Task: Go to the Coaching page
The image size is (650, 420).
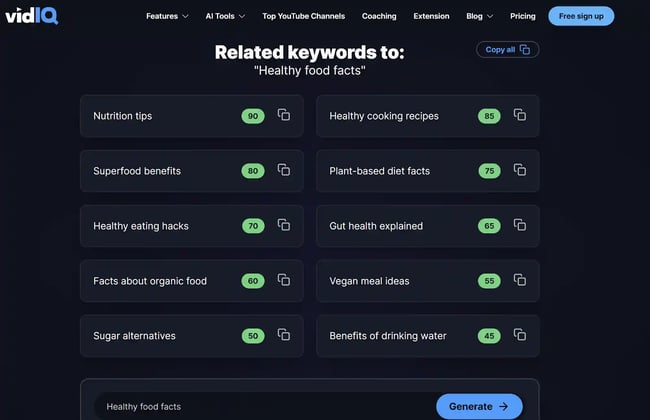Action: pos(379,16)
